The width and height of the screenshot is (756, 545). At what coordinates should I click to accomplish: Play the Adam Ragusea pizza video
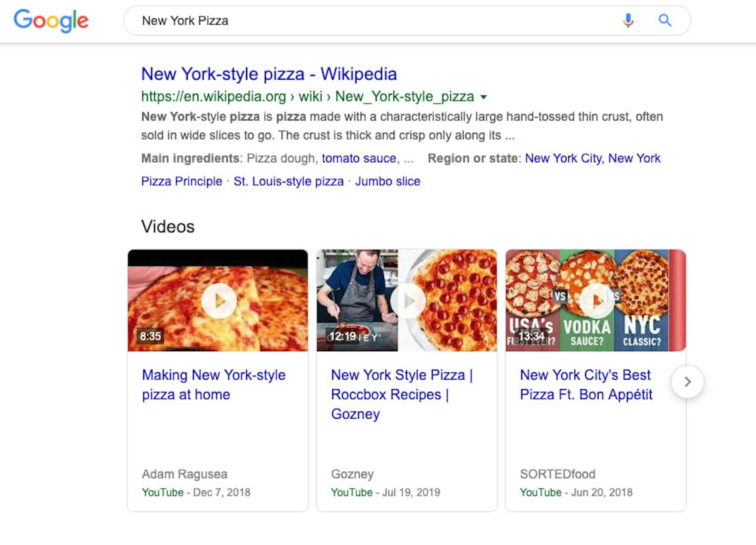[x=219, y=301]
